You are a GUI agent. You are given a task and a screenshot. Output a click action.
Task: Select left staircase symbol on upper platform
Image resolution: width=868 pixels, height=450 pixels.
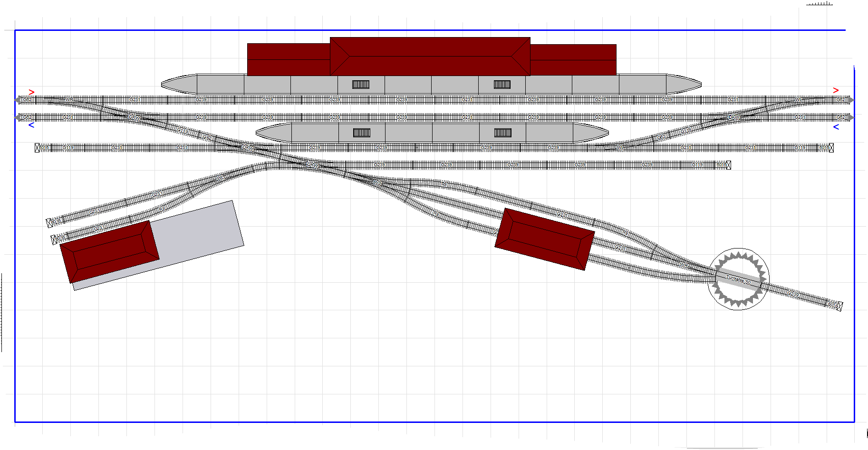click(360, 85)
